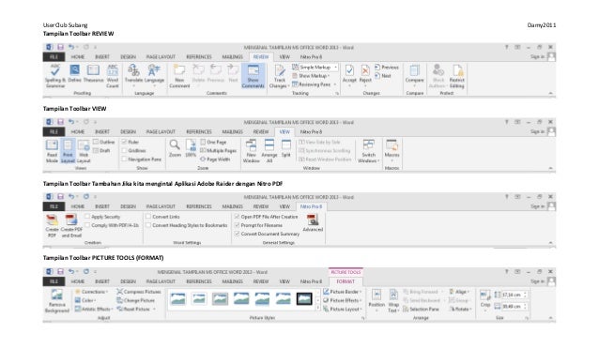Open the Wrap Text dropdown
The height and width of the screenshot is (364, 599).
pyautogui.click(x=393, y=301)
